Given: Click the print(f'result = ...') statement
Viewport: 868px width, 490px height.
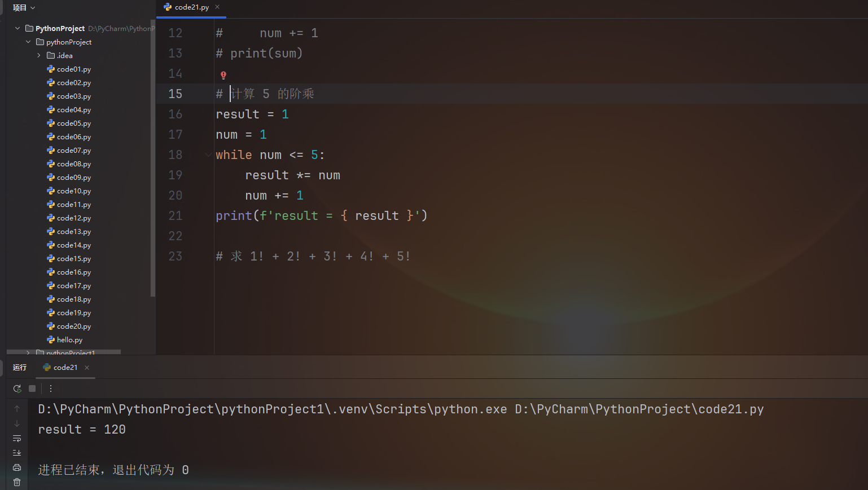Looking at the screenshot, I should pos(322,216).
